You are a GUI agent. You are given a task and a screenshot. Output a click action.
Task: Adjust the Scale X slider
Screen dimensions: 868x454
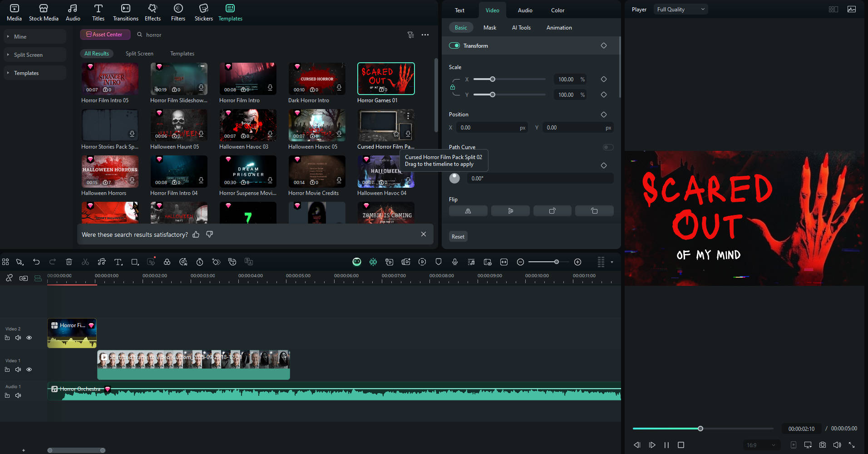[509, 79]
